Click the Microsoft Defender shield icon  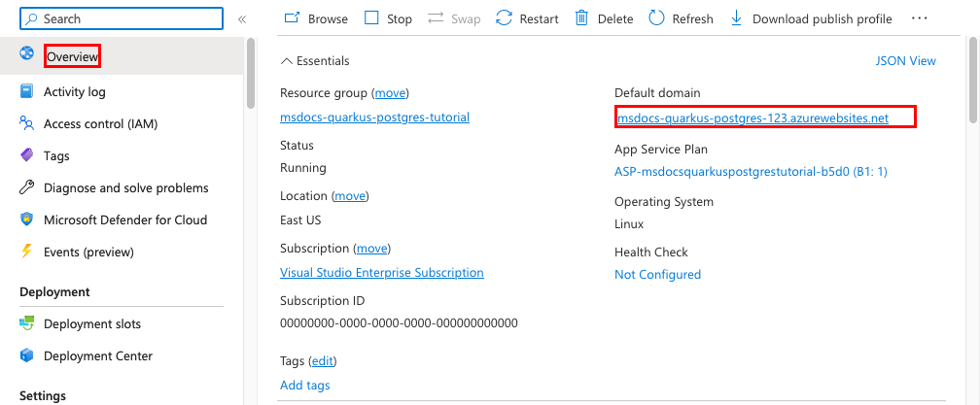coord(26,219)
